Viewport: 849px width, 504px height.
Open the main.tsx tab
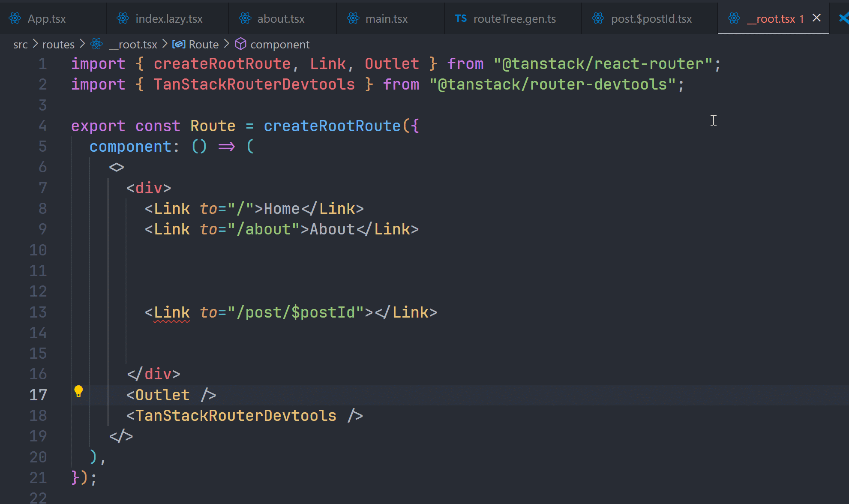click(x=386, y=19)
